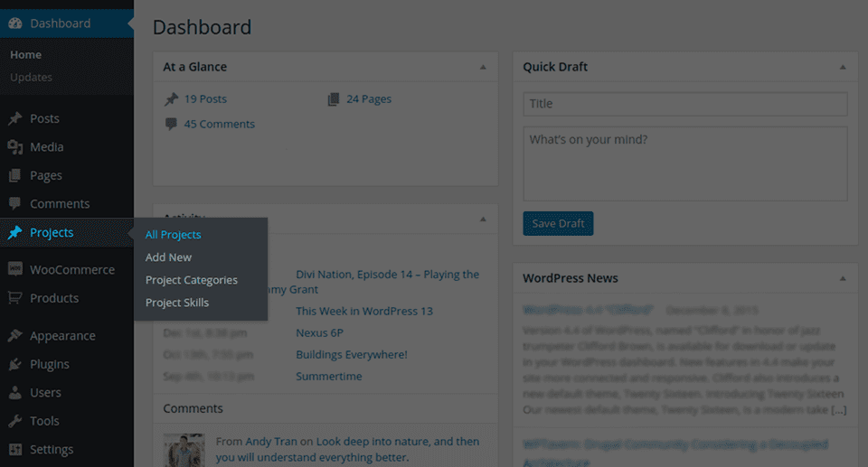The image size is (868, 467).
Task: Click the Posts pushpin icon
Action: (15, 118)
